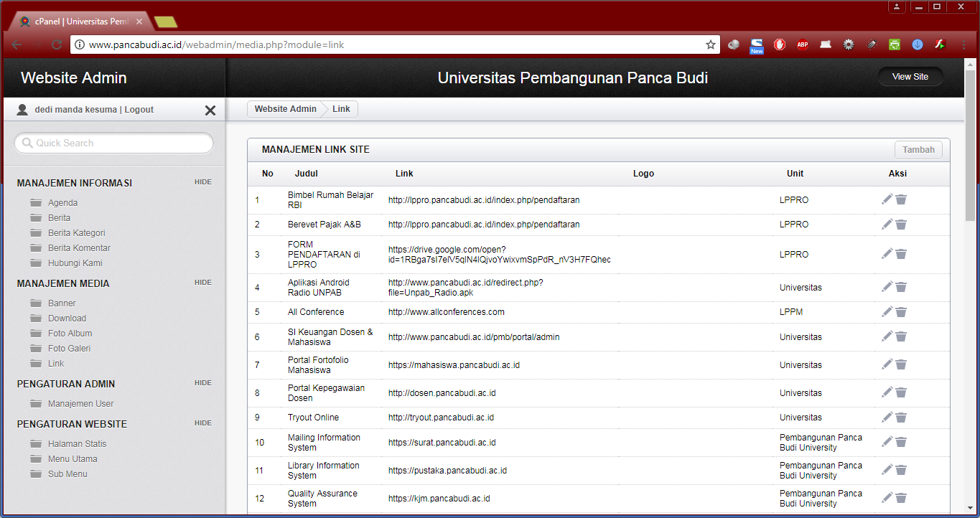Viewport: 980px width, 518px height.
Task: Edit the All Conference link row
Action: point(887,312)
